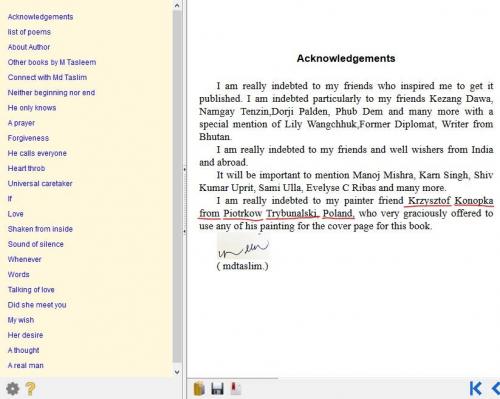Image resolution: width=500 pixels, height=399 pixels.
Task: Open help with the question mark icon
Action: [30, 389]
